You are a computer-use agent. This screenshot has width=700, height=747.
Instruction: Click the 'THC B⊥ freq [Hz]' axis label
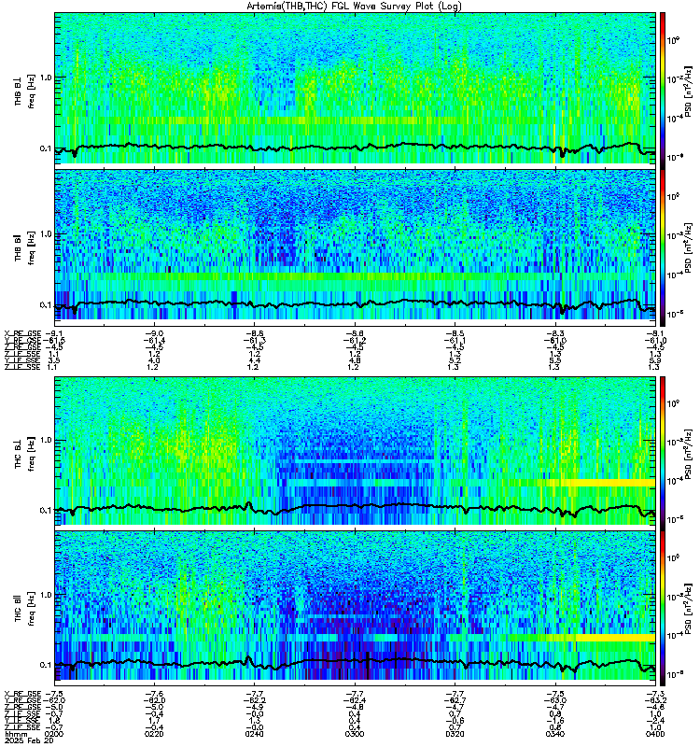click(25, 453)
